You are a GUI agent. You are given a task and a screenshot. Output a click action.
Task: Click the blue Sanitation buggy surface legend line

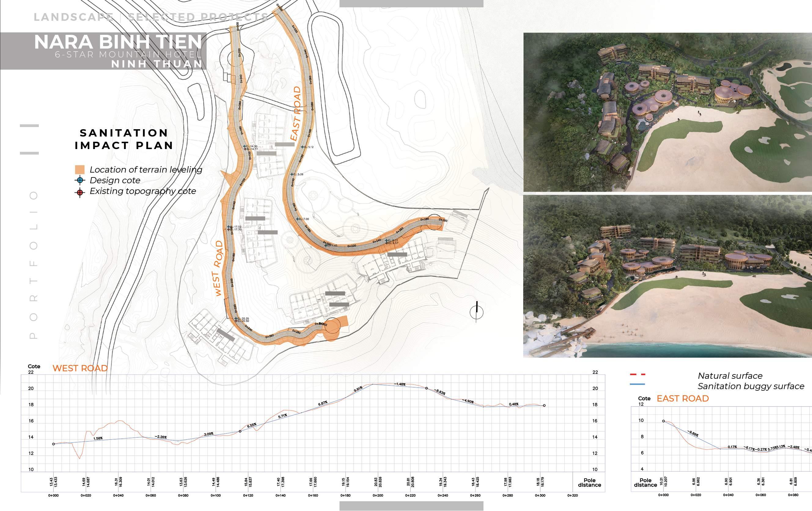(637, 384)
